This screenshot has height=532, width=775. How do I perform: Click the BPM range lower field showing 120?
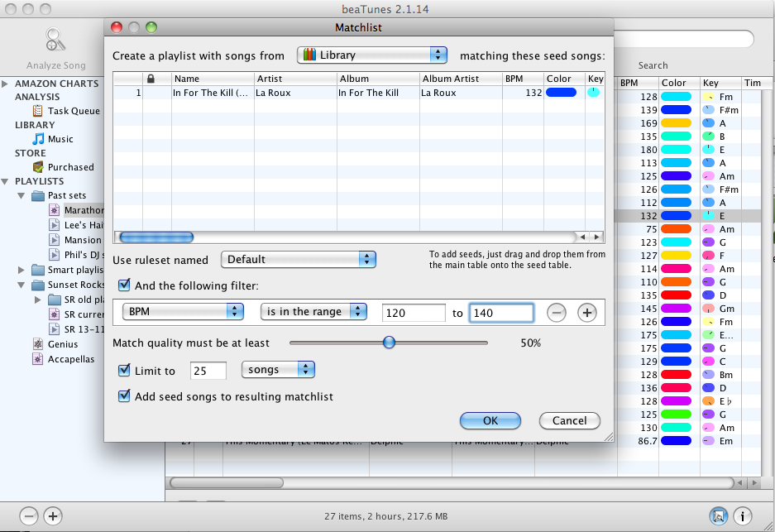[414, 313]
